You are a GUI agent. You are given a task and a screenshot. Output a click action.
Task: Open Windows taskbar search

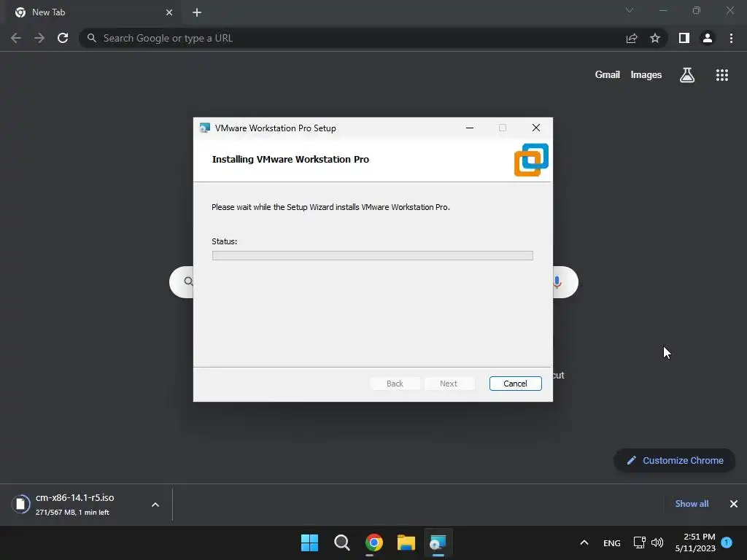pyautogui.click(x=341, y=542)
